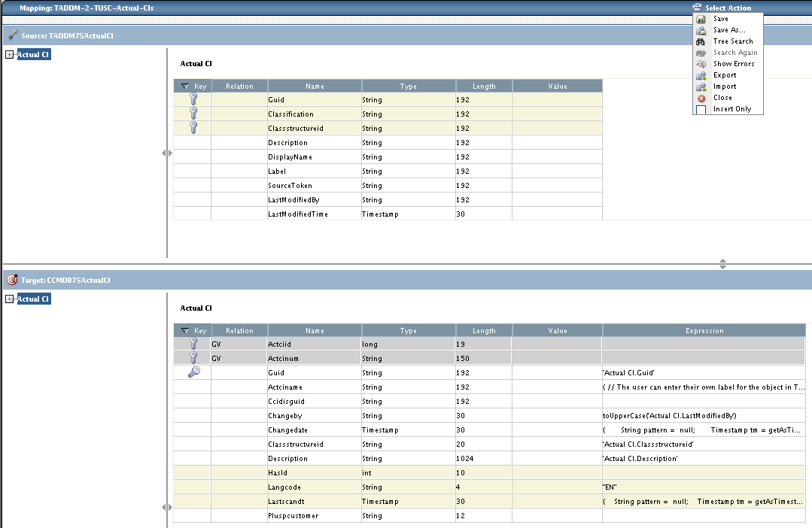Click key icon in source Classstructureid row
This screenshot has width=812, height=528.
[x=193, y=127]
